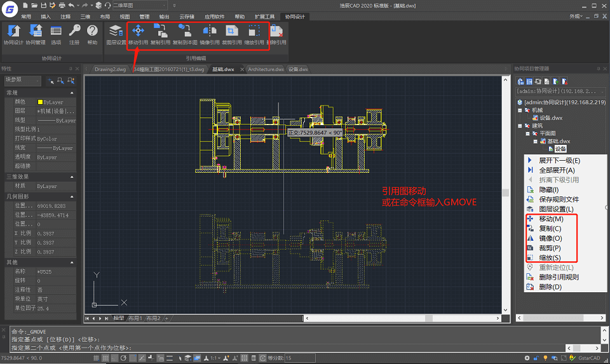Image resolution: width=610 pixels, height=364 pixels.
Task: Click the New file icon in quick access toolbar
Action: (x=25, y=6)
